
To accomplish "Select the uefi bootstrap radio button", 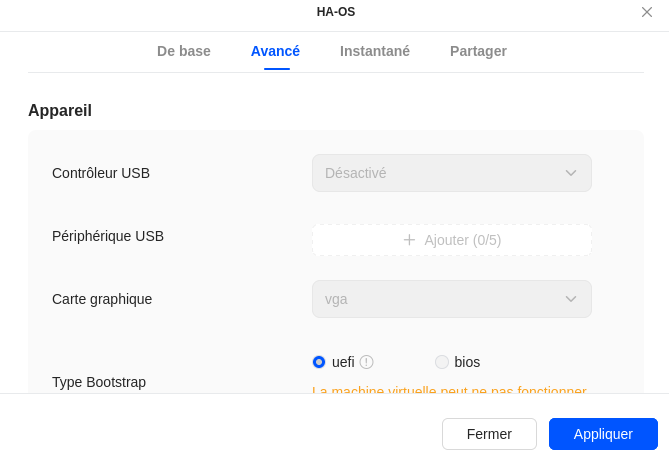I will [x=319, y=362].
